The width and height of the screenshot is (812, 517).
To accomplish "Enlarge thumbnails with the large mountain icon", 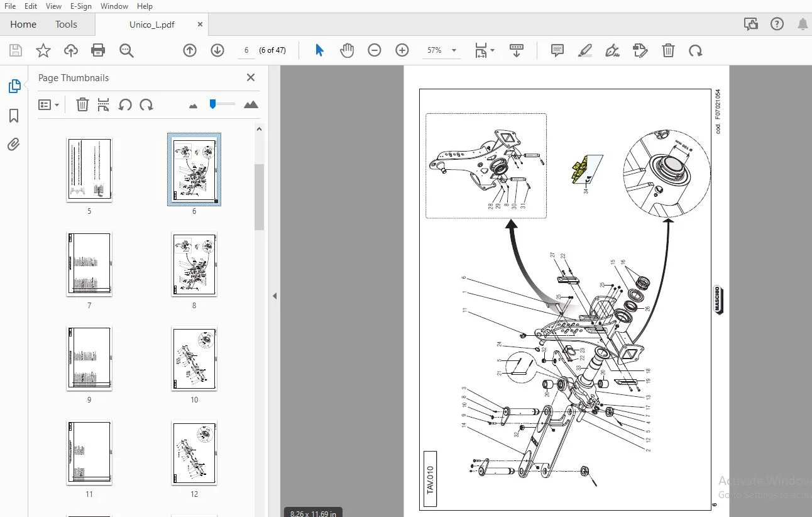I will (251, 104).
